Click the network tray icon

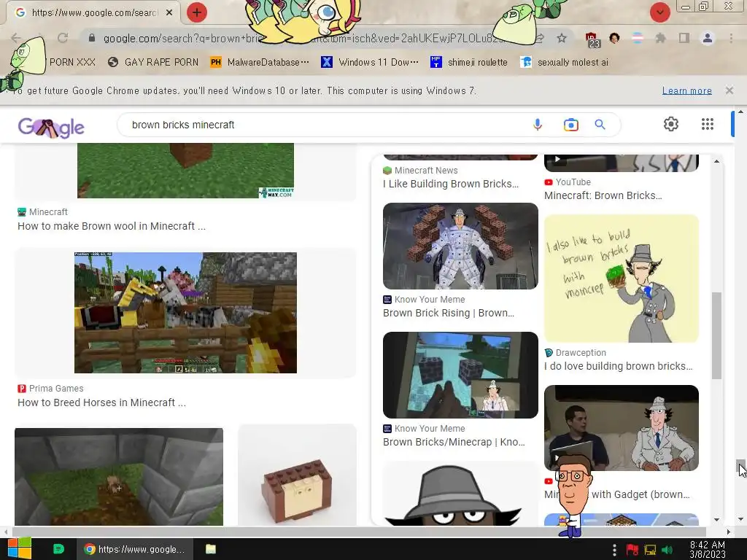(650, 550)
